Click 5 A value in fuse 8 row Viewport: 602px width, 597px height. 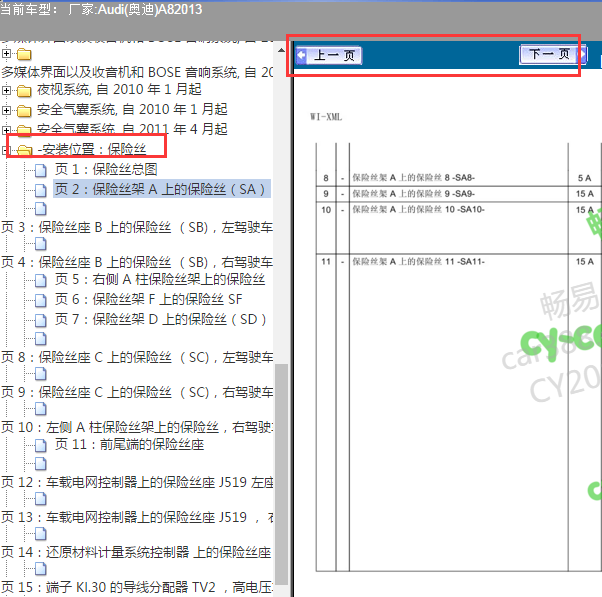click(584, 178)
